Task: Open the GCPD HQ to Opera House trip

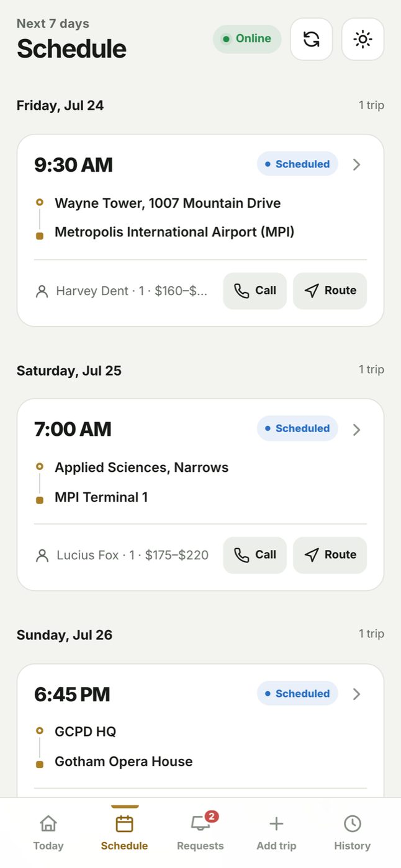Action: 200,731
